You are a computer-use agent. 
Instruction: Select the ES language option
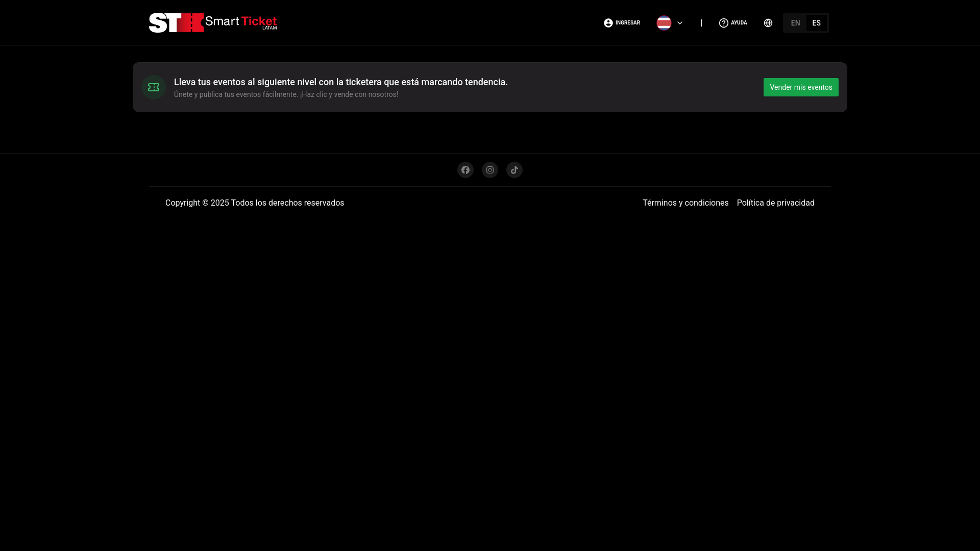(817, 23)
